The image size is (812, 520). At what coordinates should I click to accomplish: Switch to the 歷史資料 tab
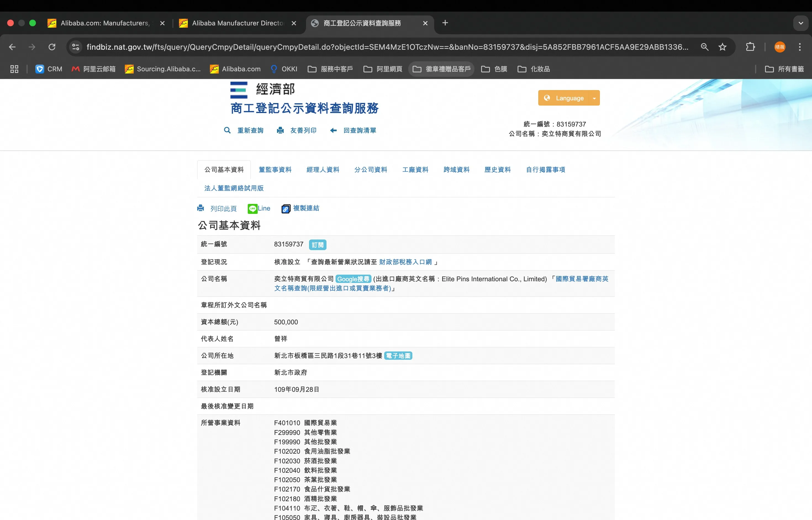point(497,169)
